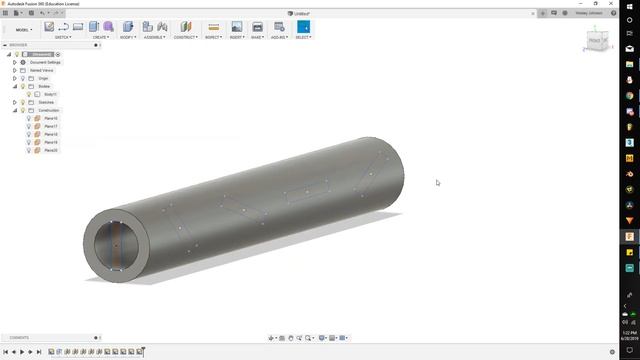Select the purple Create Form icon
The width and height of the screenshot is (640, 360).
click(x=108, y=27)
